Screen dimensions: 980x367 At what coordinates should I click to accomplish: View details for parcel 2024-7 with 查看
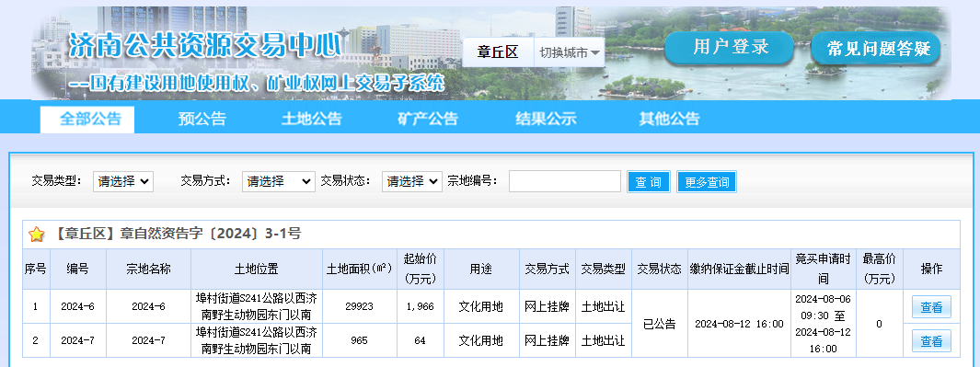pyautogui.click(x=931, y=340)
